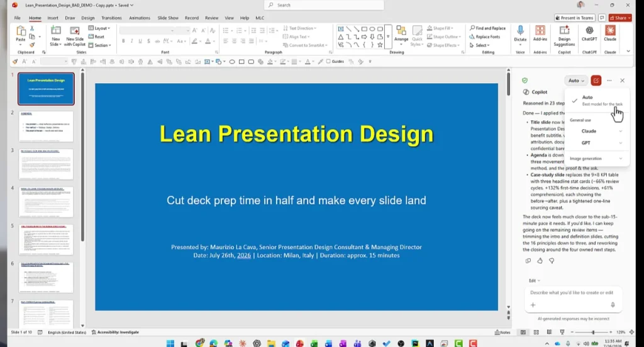The height and width of the screenshot is (347, 644).
Task: Click the microphone in Copilot prompt box
Action: [613, 305]
